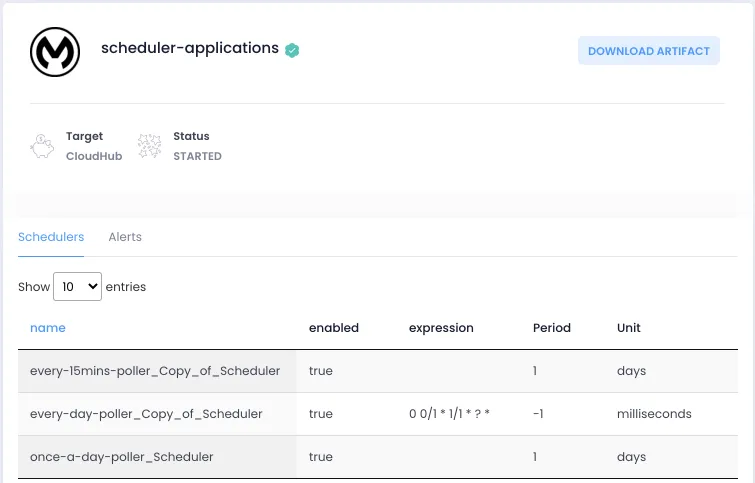Click enabled true for once-a-day-poller row
The image size is (755, 483).
(321, 457)
